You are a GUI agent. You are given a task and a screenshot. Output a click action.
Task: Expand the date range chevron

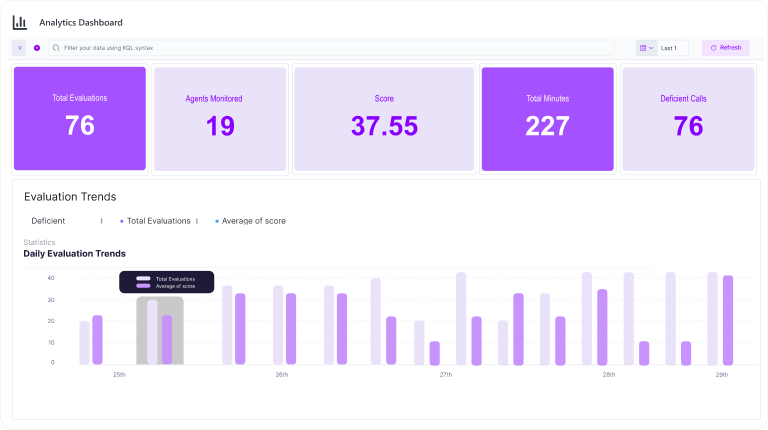pyautogui.click(x=651, y=48)
